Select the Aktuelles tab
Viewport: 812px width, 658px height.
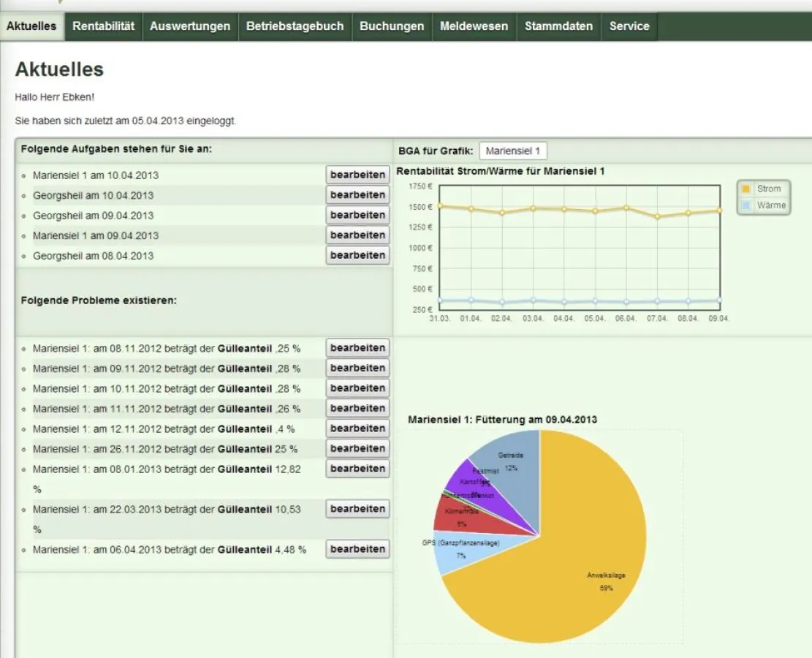(31, 26)
